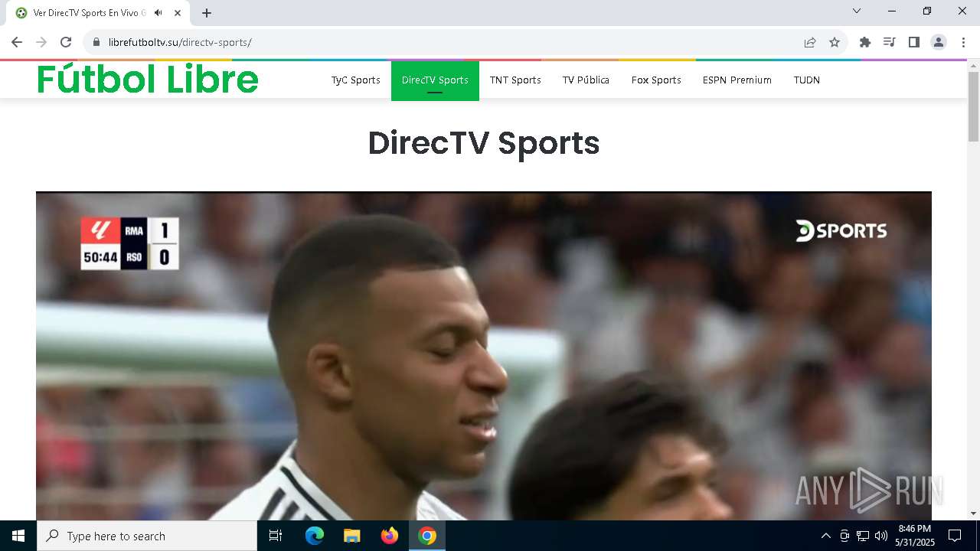Screen dimensions: 980x551
Task: Open the TyC Sports channel
Action: [x=356, y=80]
